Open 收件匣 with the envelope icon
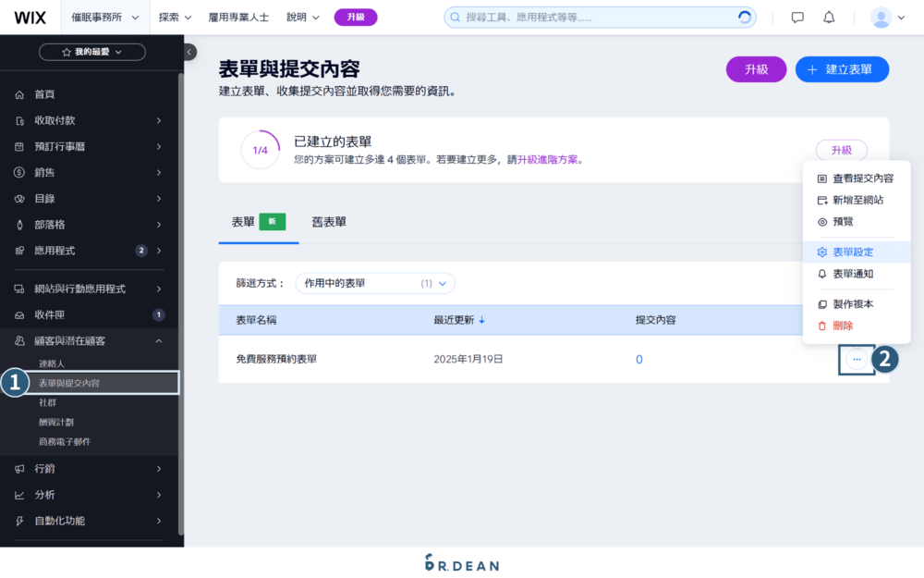Screen dimensions: 924x578 click(18, 314)
